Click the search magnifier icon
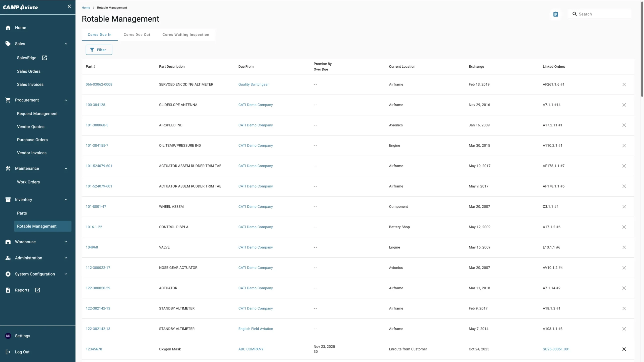 [575, 14]
